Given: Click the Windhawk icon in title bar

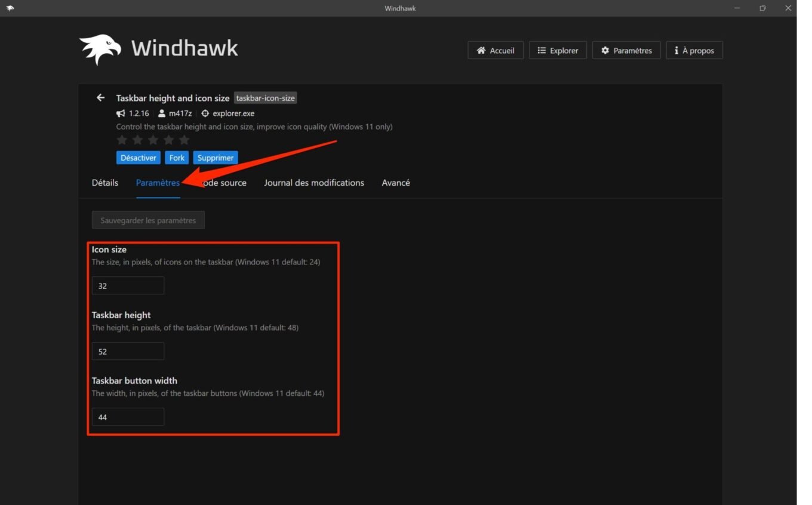Looking at the screenshot, I should [10, 8].
